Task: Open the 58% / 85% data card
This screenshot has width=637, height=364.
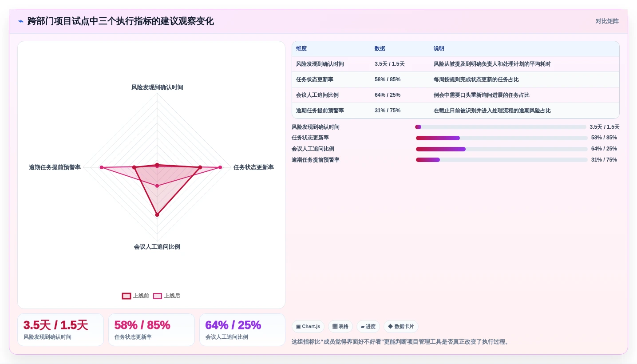Action: tap(151, 330)
